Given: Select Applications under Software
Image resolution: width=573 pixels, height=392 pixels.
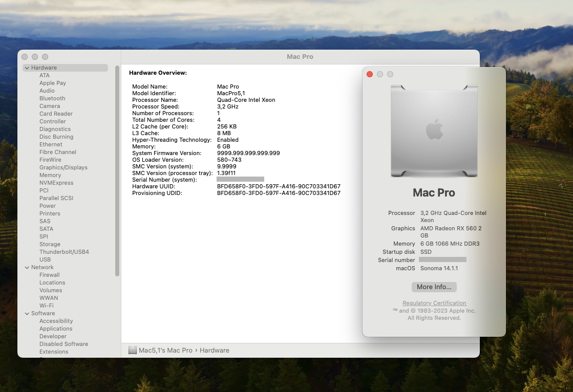Looking at the screenshot, I should click(56, 329).
